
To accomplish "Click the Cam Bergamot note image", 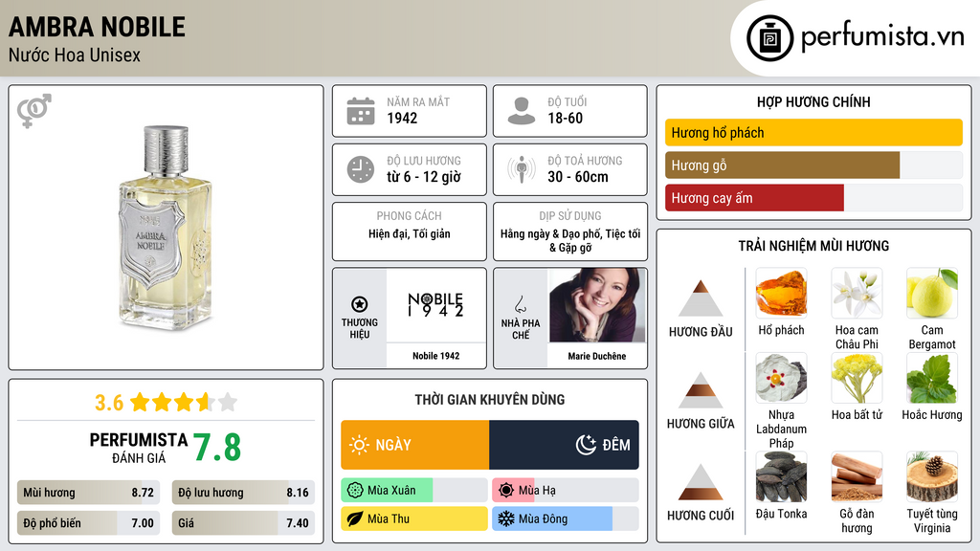I will pyautogui.click(x=932, y=293).
